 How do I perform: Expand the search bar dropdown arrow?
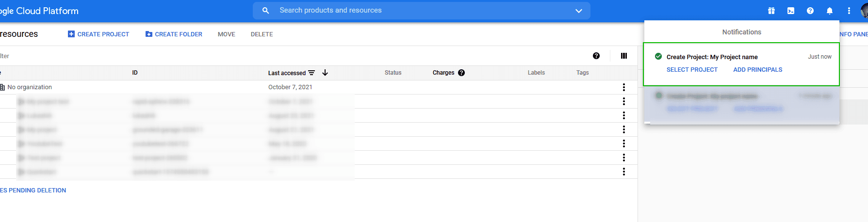pos(579,11)
